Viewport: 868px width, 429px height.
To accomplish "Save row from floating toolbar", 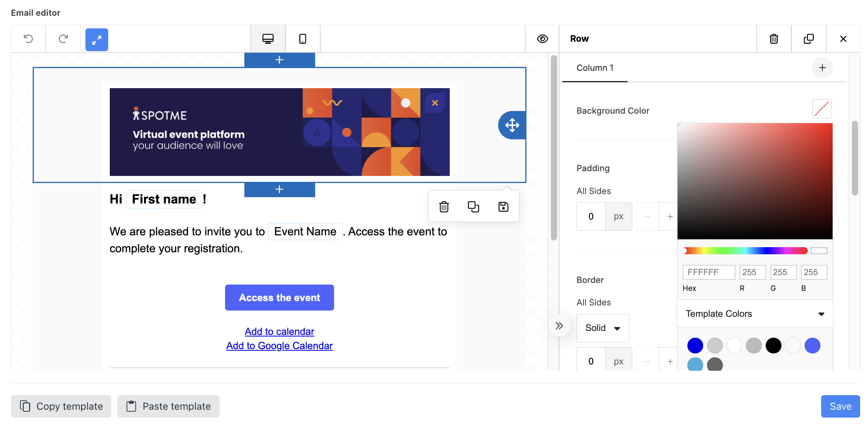I will (x=503, y=207).
